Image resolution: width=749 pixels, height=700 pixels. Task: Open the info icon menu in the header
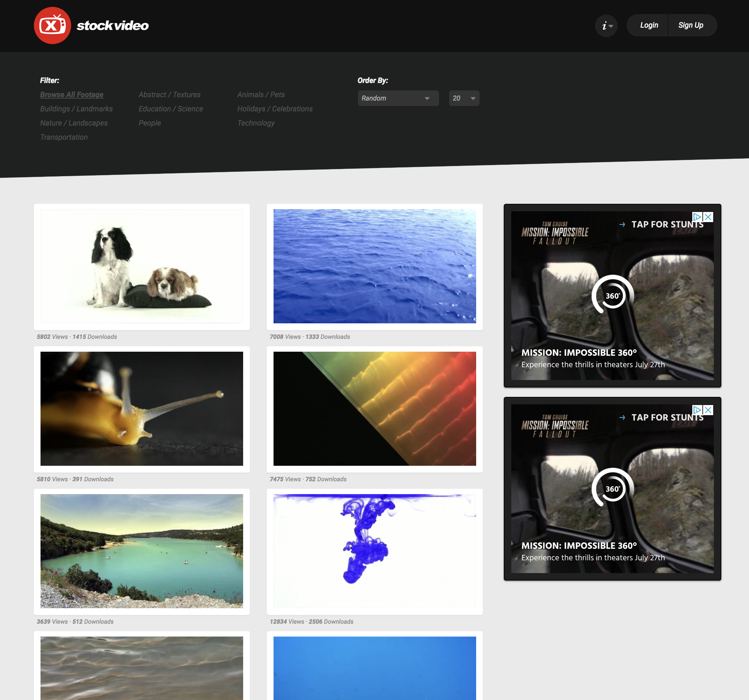coord(604,25)
